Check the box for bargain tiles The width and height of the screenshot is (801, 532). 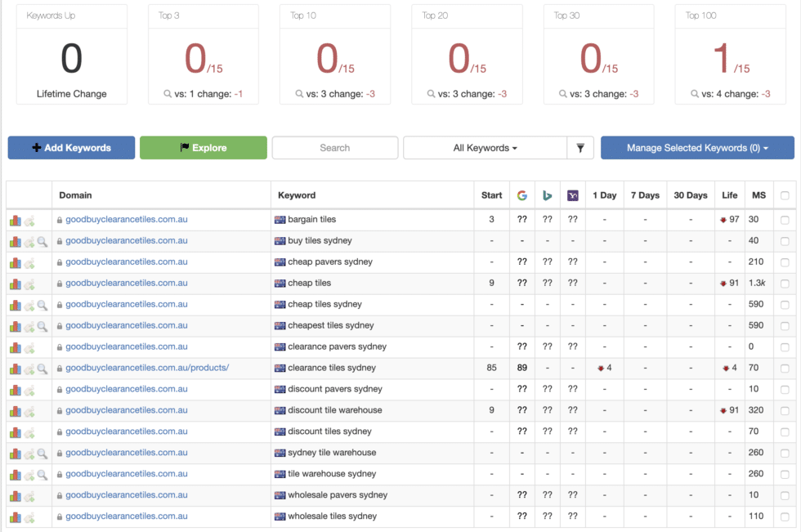click(785, 220)
